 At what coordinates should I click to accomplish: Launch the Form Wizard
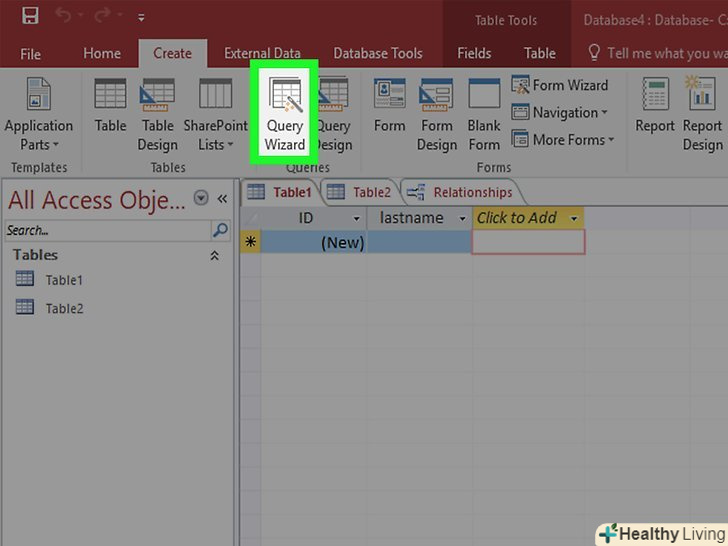[x=560, y=85]
